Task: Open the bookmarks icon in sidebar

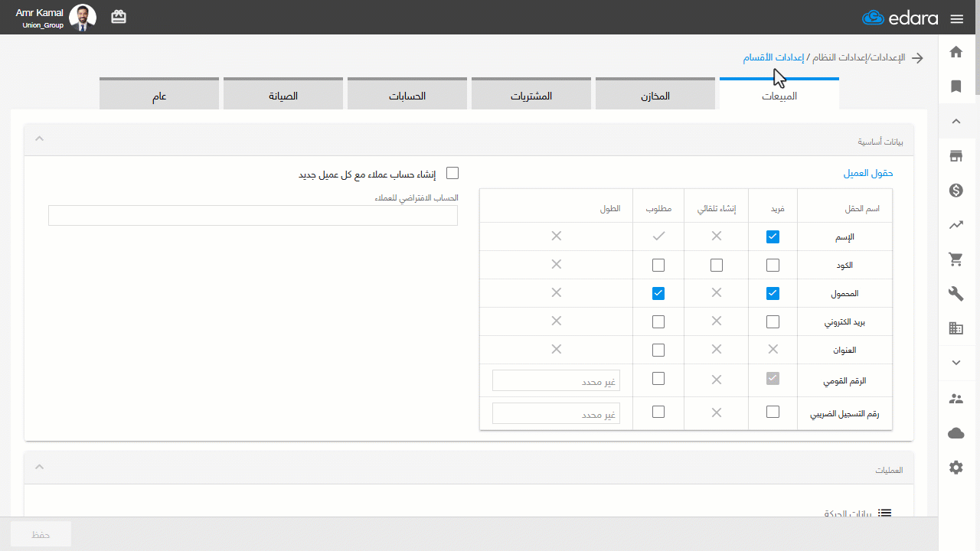Action: pyautogui.click(x=955, y=86)
